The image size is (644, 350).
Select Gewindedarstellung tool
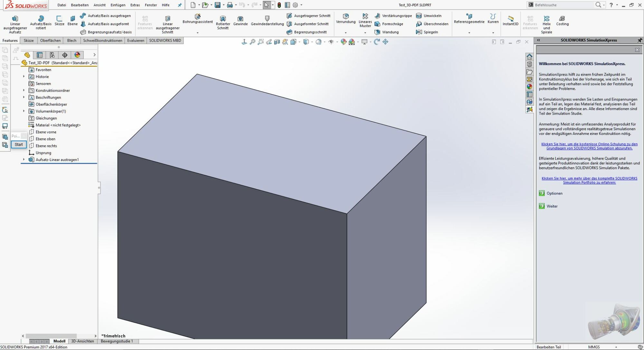coord(267,20)
